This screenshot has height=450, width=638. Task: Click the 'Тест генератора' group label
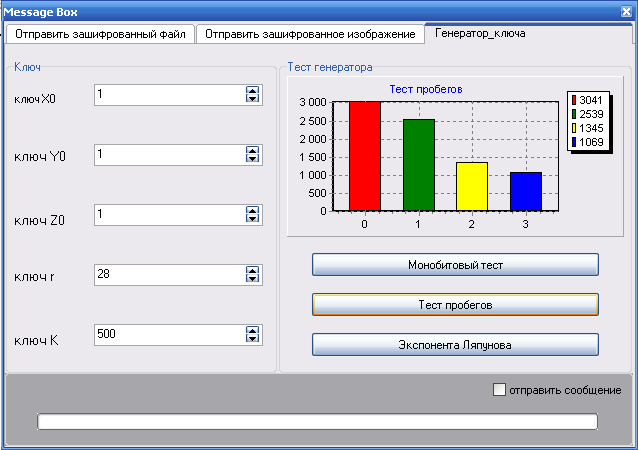[x=330, y=67]
